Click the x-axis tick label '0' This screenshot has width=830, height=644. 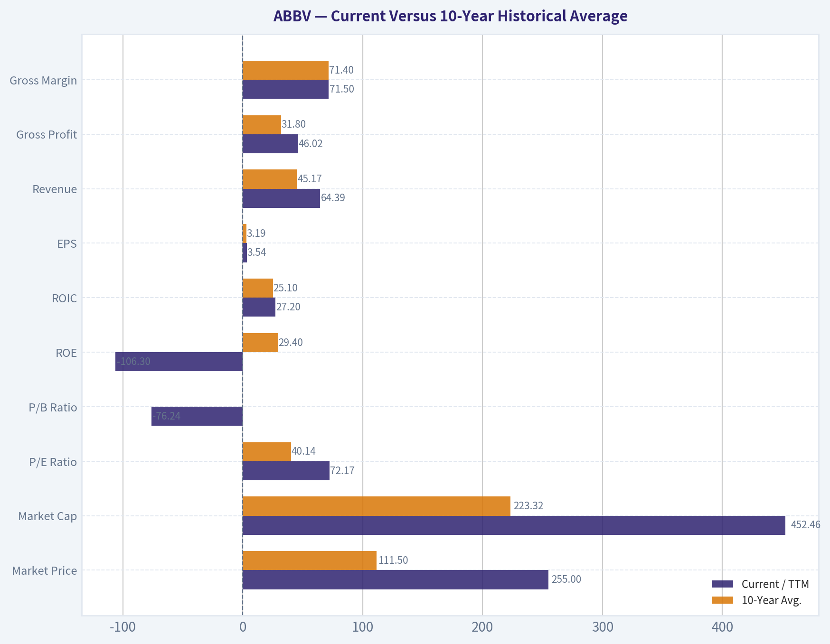click(243, 627)
